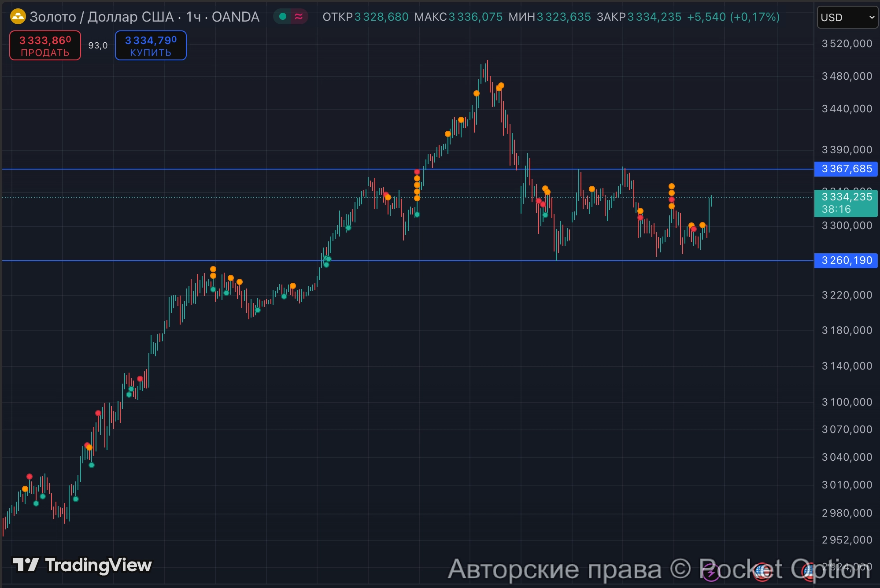This screenshot has width=880, height=588.
Task: Click the TradingView logo
Action: click(x=82, y=565)
